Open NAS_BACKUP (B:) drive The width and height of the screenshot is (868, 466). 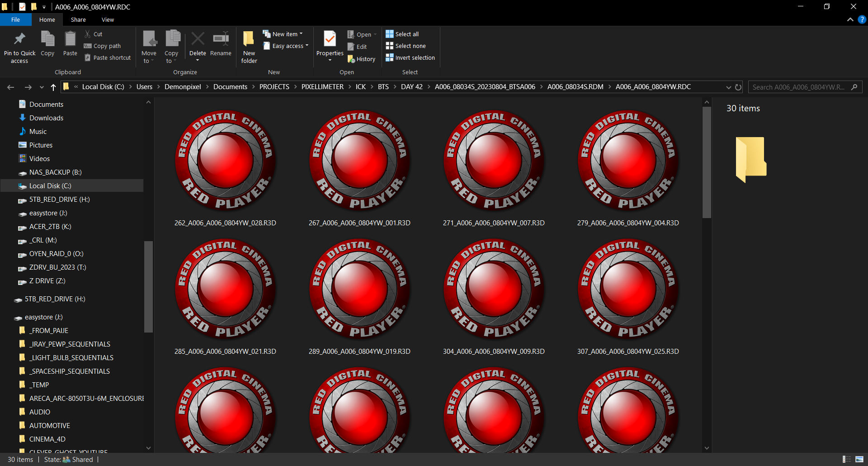click(x=55, y=172)
